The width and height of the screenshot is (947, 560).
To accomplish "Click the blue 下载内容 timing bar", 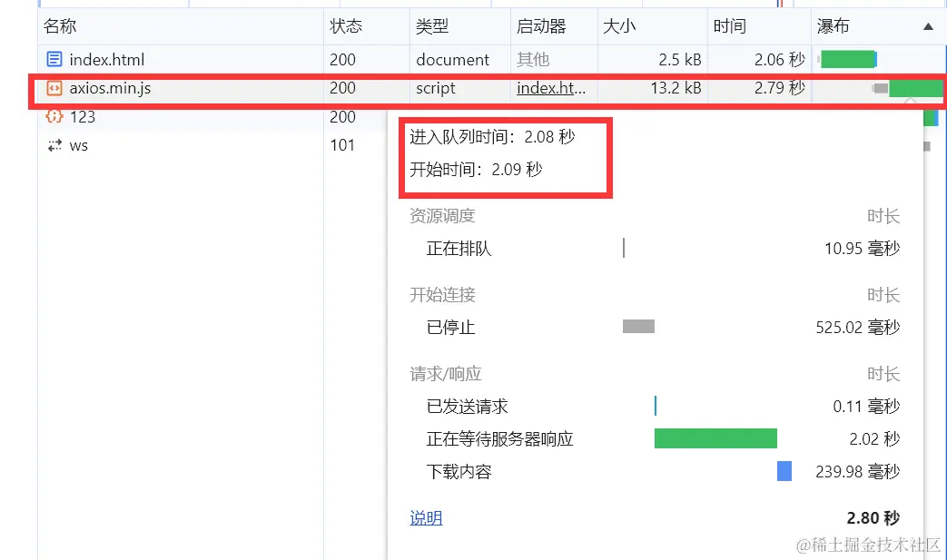I will point(784,471).
